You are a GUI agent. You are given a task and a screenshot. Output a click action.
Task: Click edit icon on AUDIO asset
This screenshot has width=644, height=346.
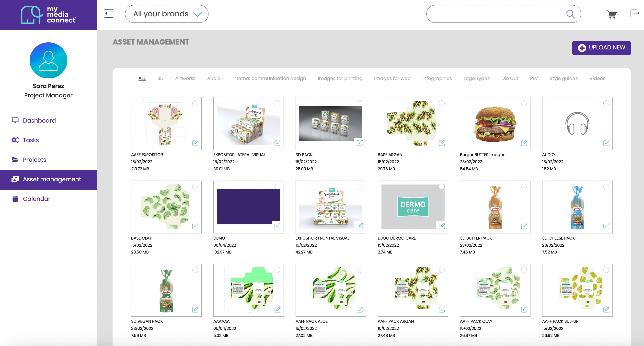[606, 143]
